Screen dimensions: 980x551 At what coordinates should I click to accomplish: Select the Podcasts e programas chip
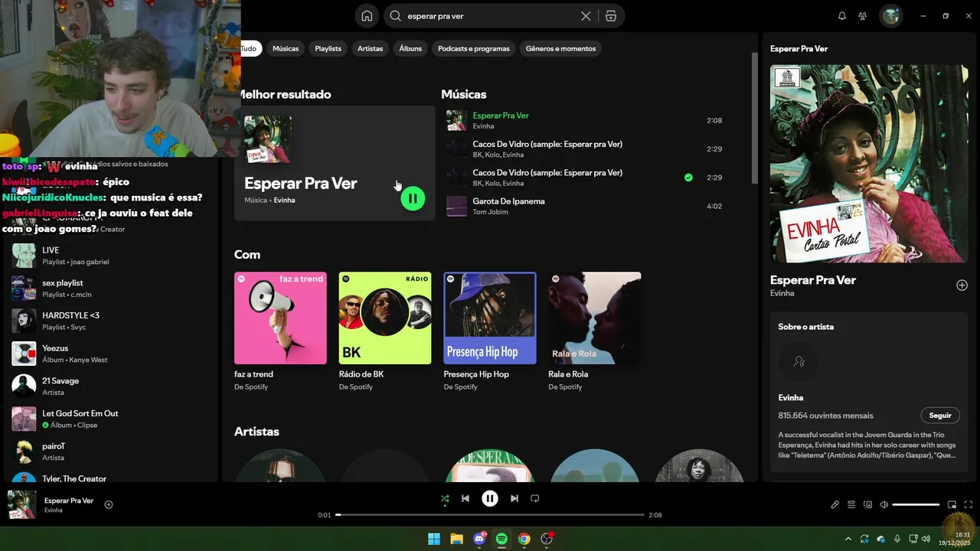pyautogui.click(x=473, y=48)
